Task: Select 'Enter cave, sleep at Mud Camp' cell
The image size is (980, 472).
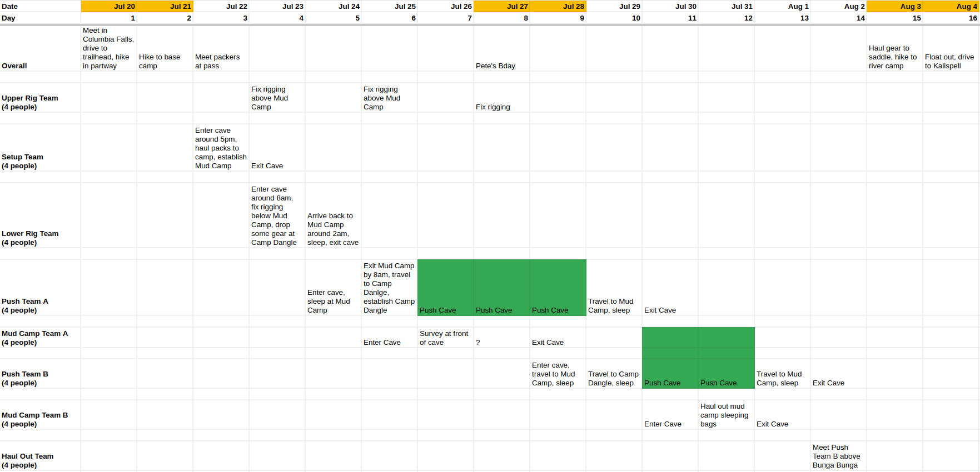Action: coord(334,288)
